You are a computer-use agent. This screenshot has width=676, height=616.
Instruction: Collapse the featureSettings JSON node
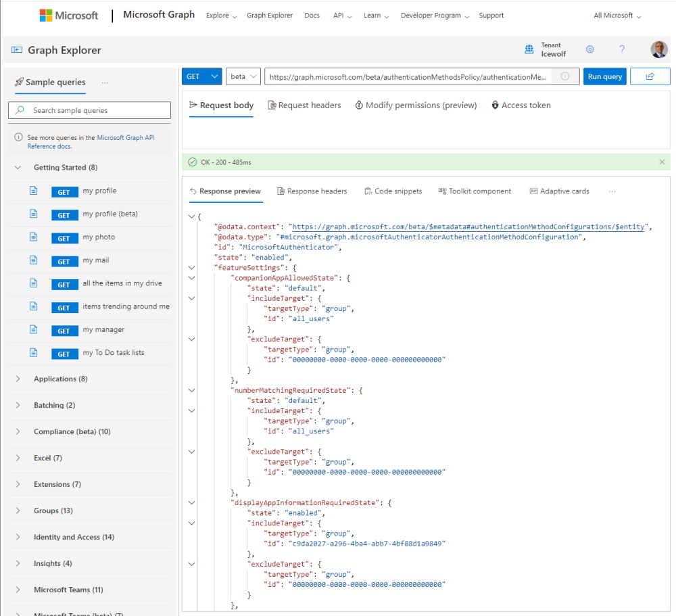tap(191, 267)
